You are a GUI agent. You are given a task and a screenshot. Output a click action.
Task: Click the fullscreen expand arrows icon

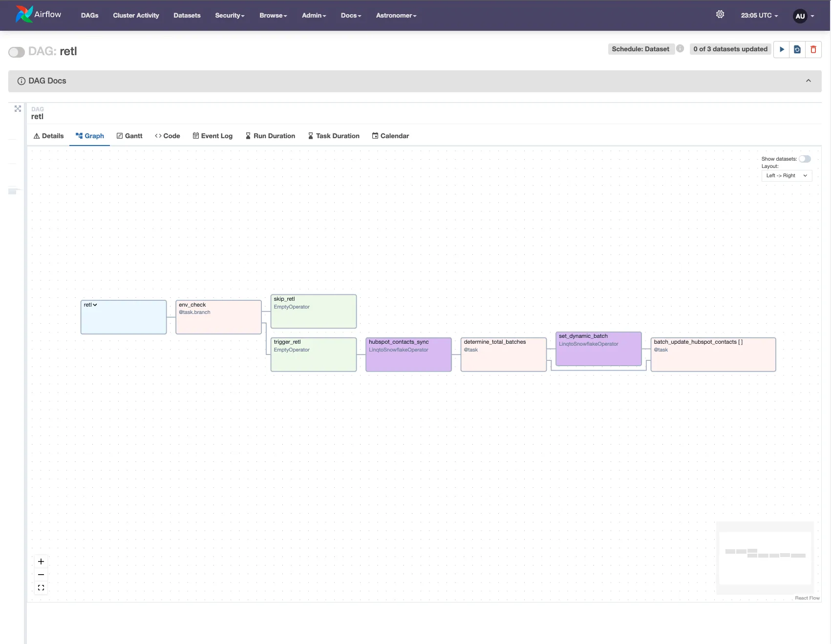click(18, 108)
